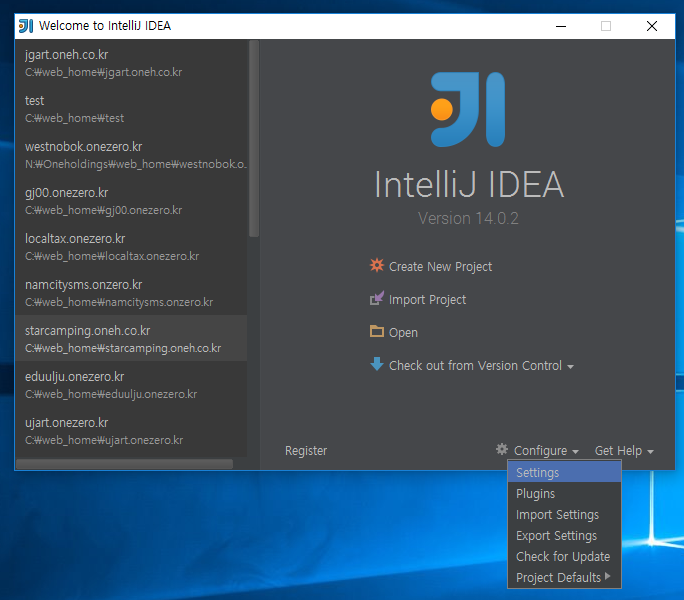
Task: Expand Check out from Version Control
Action: (x=481, y=366)
